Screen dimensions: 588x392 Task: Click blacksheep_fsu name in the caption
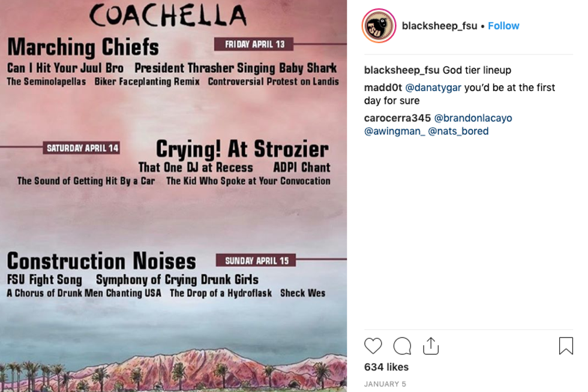[x=401, y=70]
